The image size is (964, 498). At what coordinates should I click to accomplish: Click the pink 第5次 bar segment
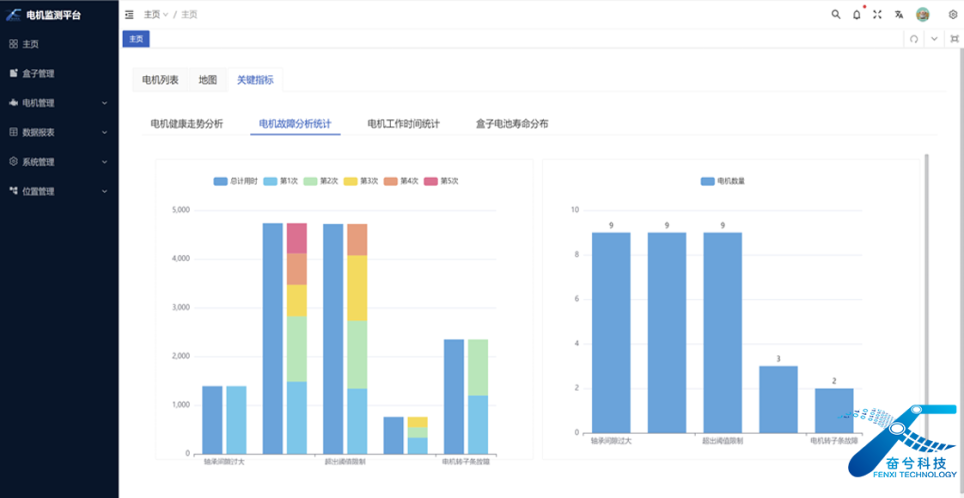pyautogui.click(x=296, y=238)
